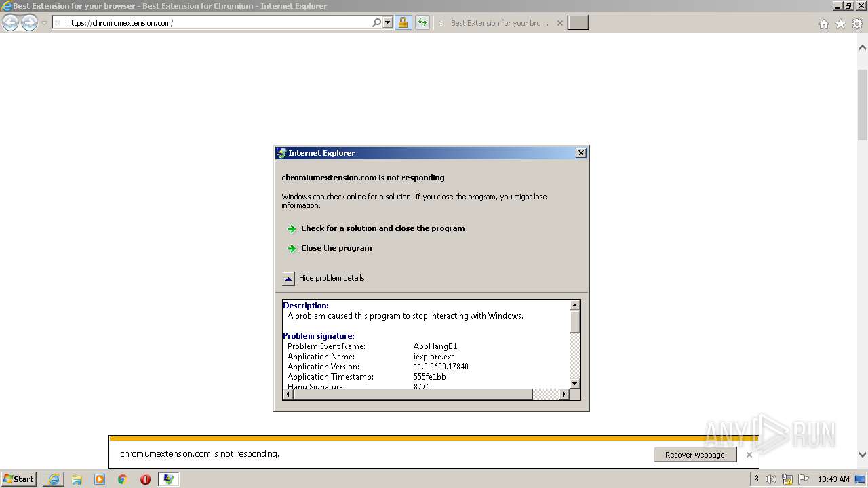Click 'Problem signature:' heading
The height and width of the screenshot is (488, 868).
[319, 336]
